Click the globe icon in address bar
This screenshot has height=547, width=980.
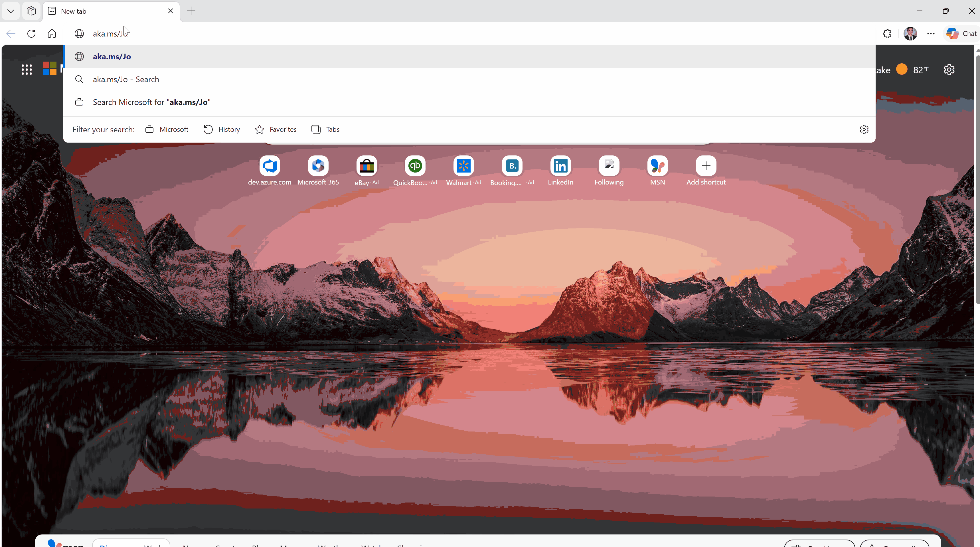(79, 33)
